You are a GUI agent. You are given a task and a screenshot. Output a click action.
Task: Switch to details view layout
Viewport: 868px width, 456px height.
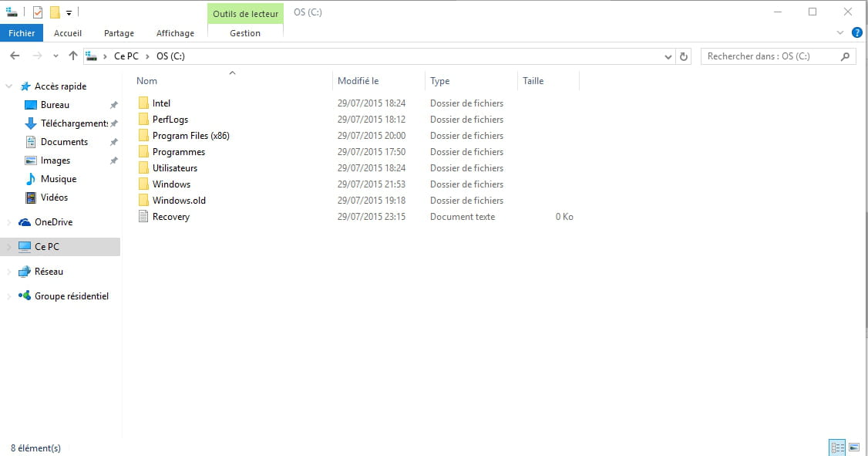837,448
